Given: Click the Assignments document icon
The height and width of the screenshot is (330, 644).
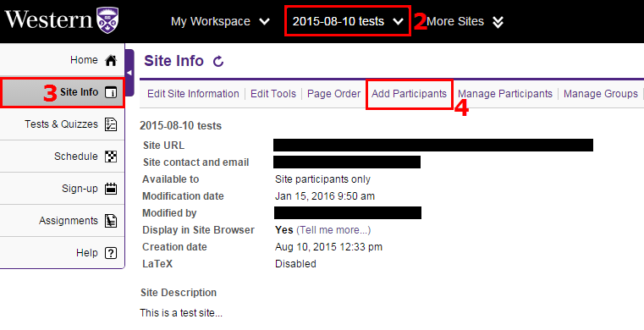Looking at the screenshot, I should pyautogui.click(x=111, y=221).
